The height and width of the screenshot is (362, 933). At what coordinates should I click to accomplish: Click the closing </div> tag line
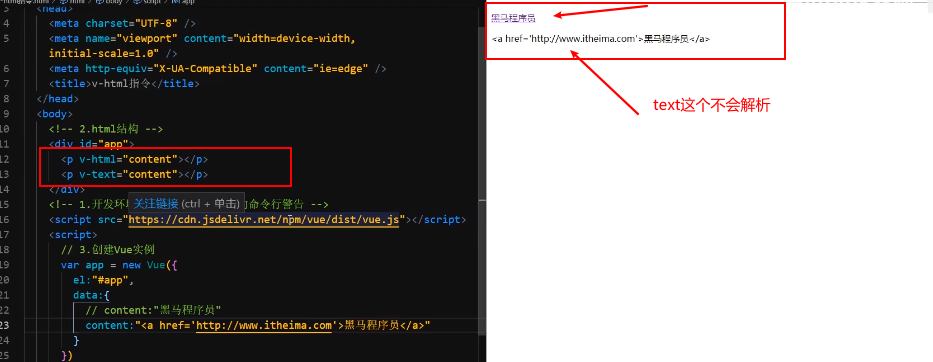[x=67, y=189]
